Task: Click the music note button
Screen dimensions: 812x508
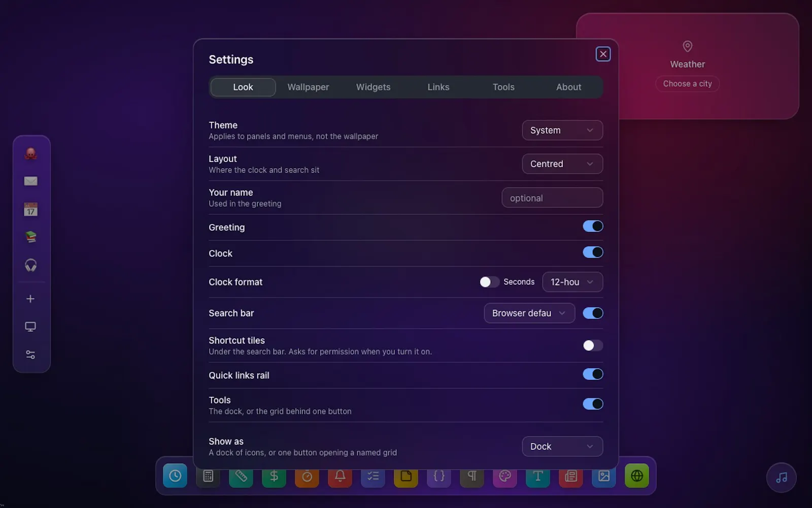Action: coord(782,478)
